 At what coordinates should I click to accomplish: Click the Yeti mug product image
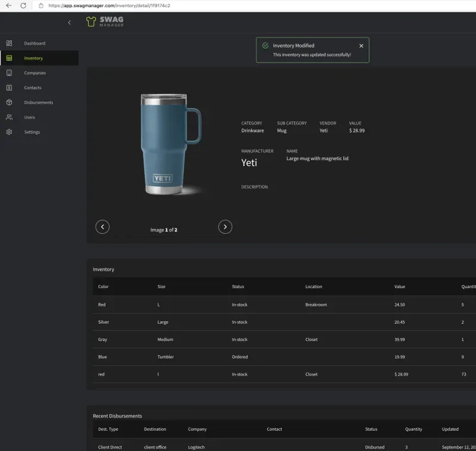[x=171, y=144]
